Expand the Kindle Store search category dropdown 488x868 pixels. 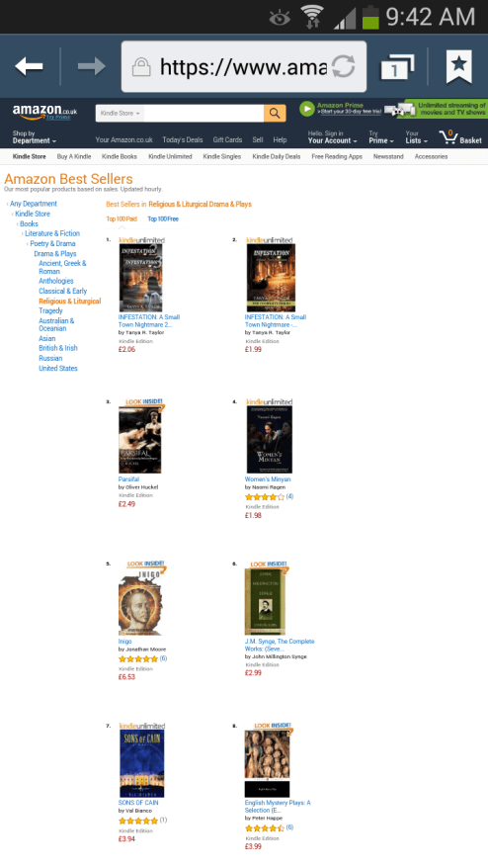point(121,113)
